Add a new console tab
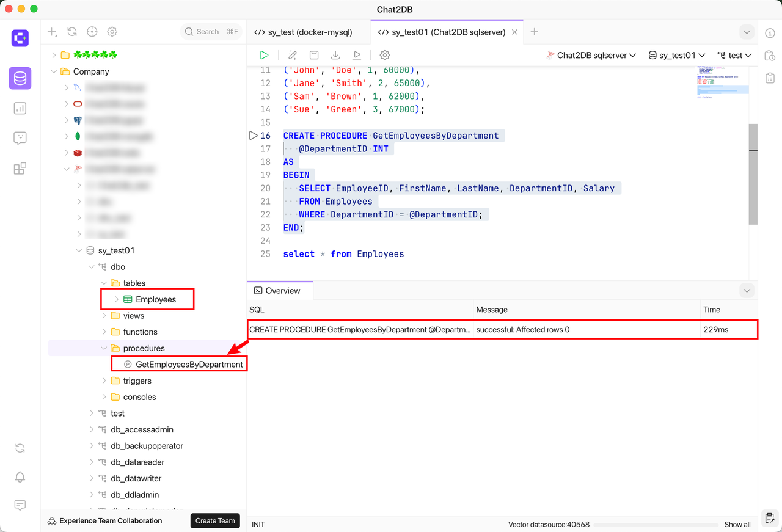The image size is (782, 532). pyautogui.click(x=534, y=32)
